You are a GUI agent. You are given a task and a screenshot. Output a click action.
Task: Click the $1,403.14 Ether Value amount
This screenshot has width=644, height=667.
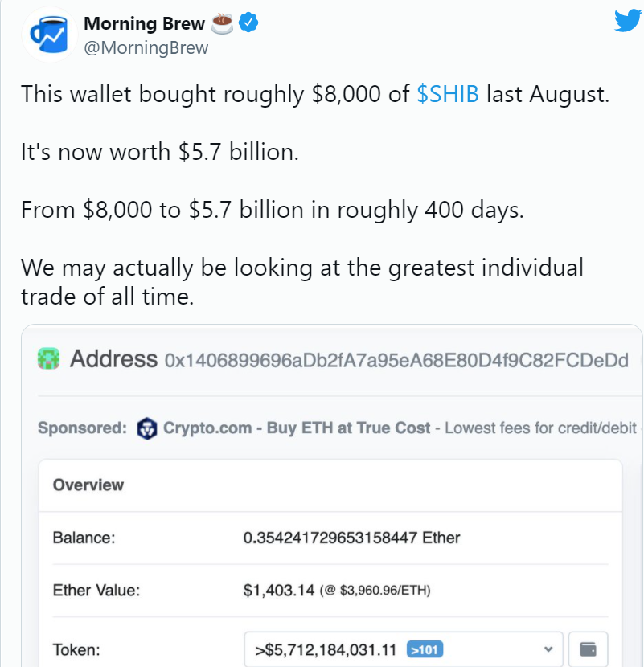279,591
